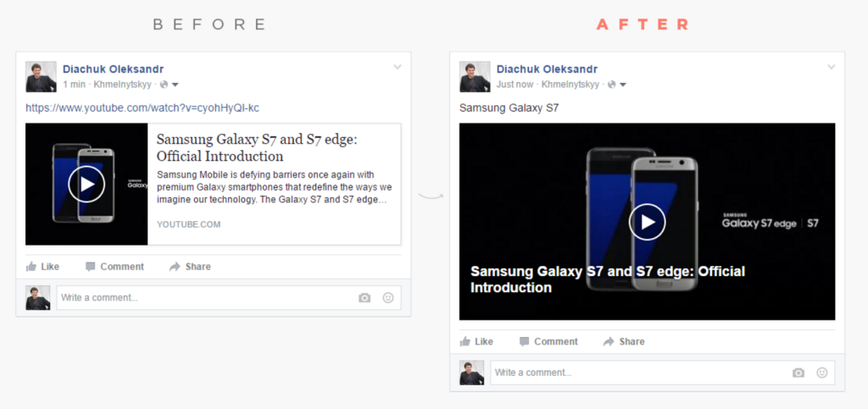Screen dimensions: 868x409
Task: Click the comment avatar beside the Before post's comment box
Action: [x=37, y=297]
